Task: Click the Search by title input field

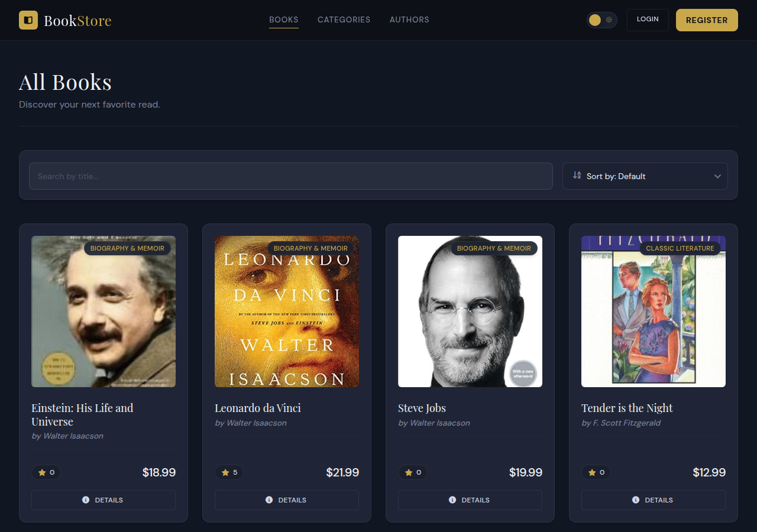Action: tap(290, 176)
